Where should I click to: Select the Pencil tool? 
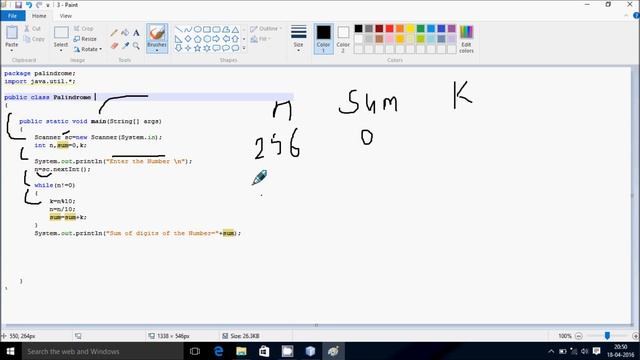[114, 33]
